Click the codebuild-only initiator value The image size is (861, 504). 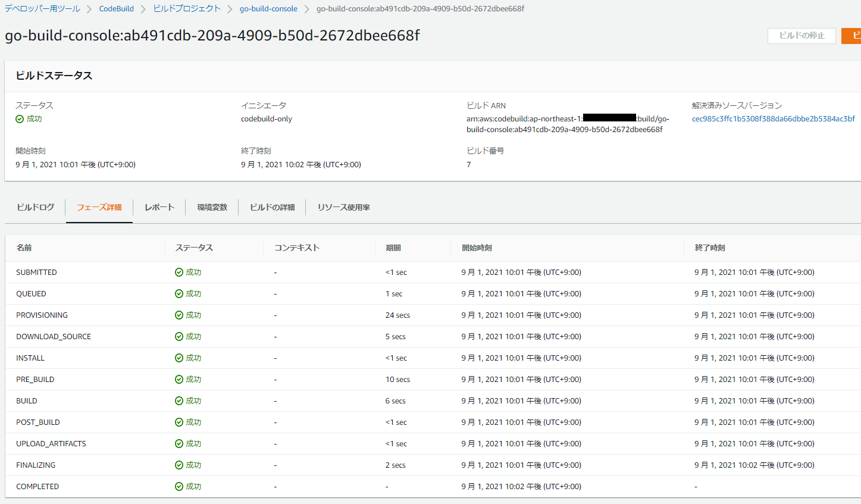pyautogui.click(x=267, y=119)
